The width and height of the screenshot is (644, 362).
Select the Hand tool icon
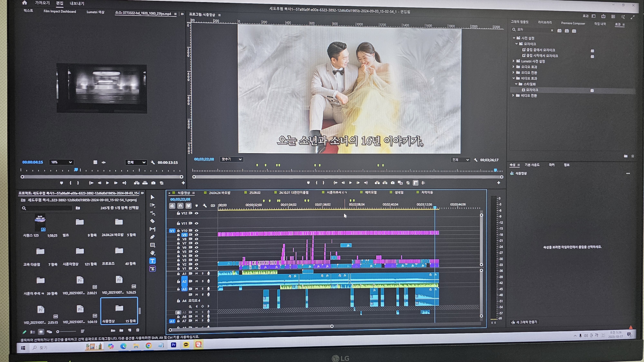(x=152, y=253)
